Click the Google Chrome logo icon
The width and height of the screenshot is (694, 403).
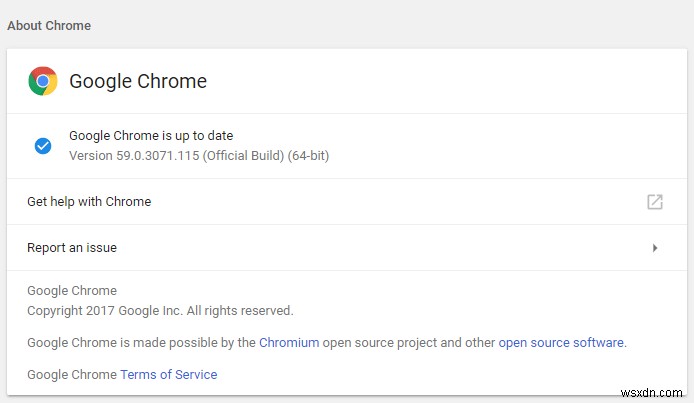(43, 81)
